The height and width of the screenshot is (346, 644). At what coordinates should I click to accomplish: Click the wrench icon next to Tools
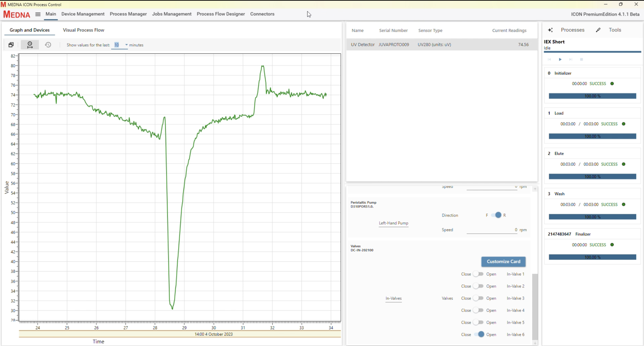pos(598,30)
